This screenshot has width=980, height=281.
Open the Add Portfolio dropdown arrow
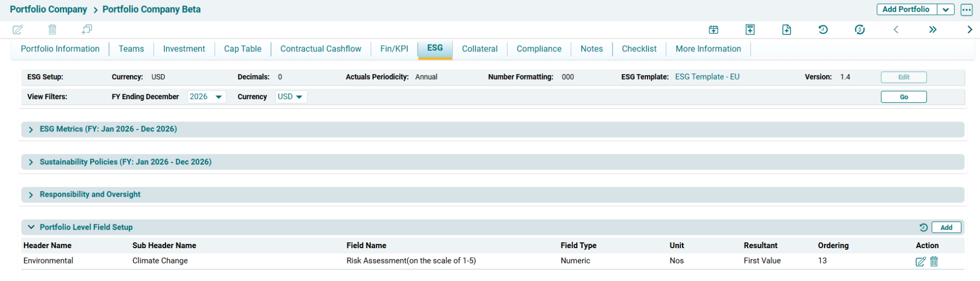coord(946,10)
